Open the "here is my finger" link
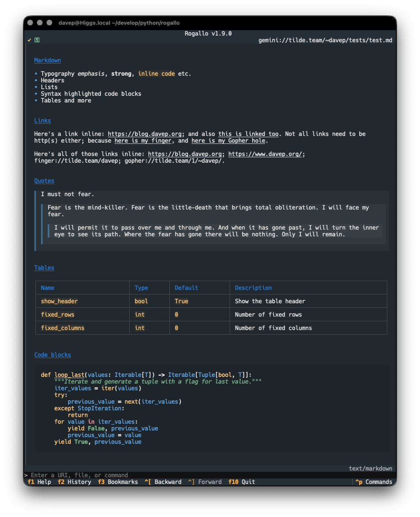Viewport: 420px width, 517px height. tap(143, 141)
